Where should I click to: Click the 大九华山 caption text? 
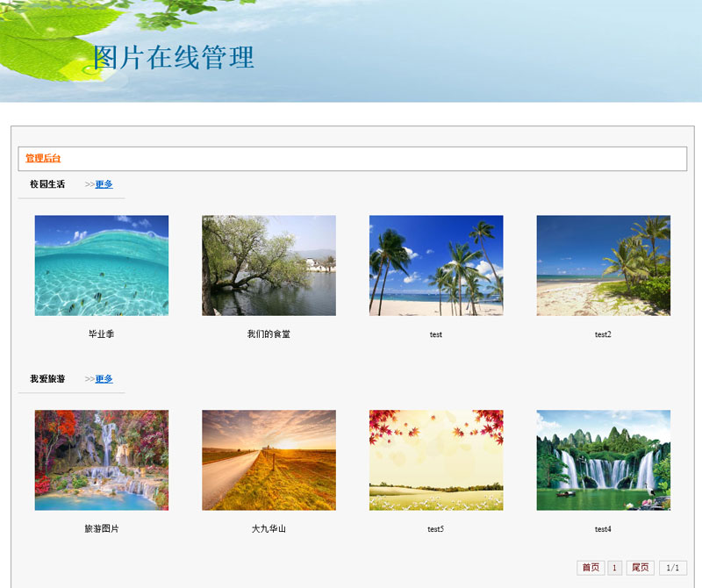269,529
